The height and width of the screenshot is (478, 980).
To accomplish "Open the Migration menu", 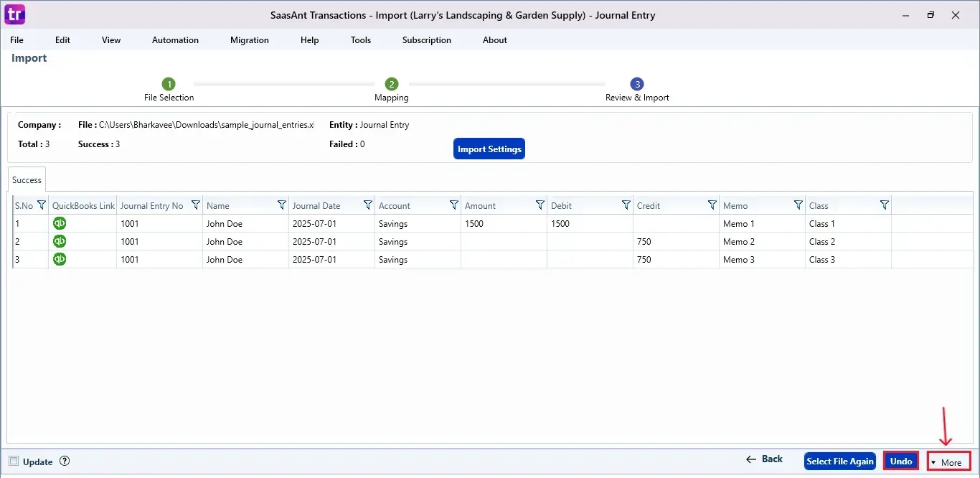I will point(250,40).
